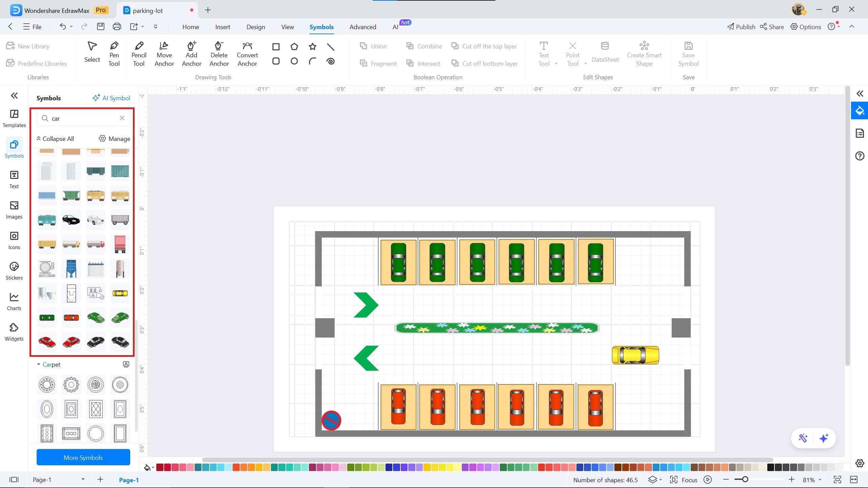Open the zoom percentage dropdown
The image size is (868, 488).
pyautogui.click(x=821, y=480)
